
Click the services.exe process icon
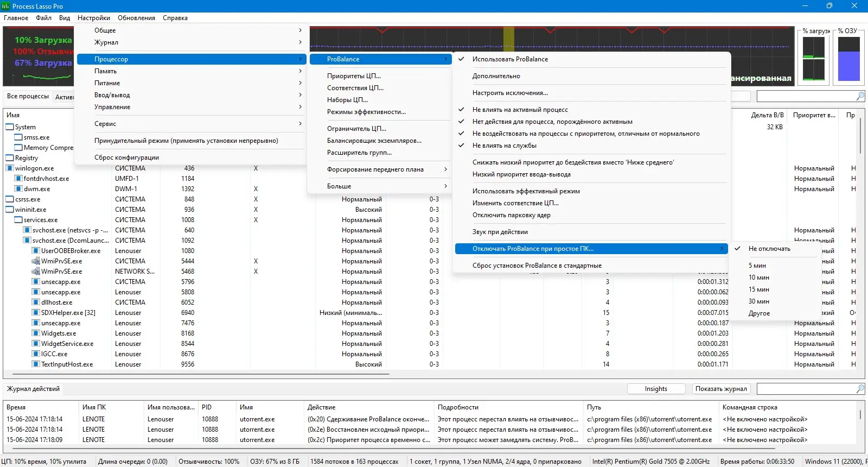[x=18, y=220]
